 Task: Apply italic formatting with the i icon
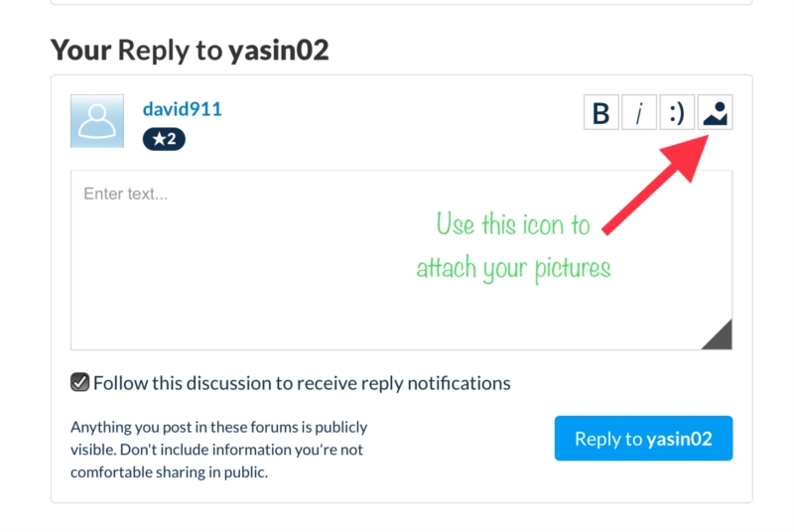pos(639,112)
